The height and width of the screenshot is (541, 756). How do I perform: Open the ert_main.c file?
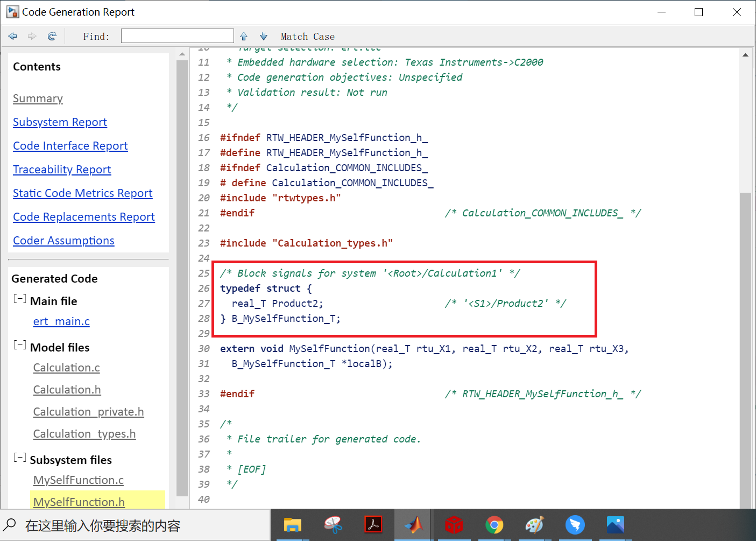61,321
